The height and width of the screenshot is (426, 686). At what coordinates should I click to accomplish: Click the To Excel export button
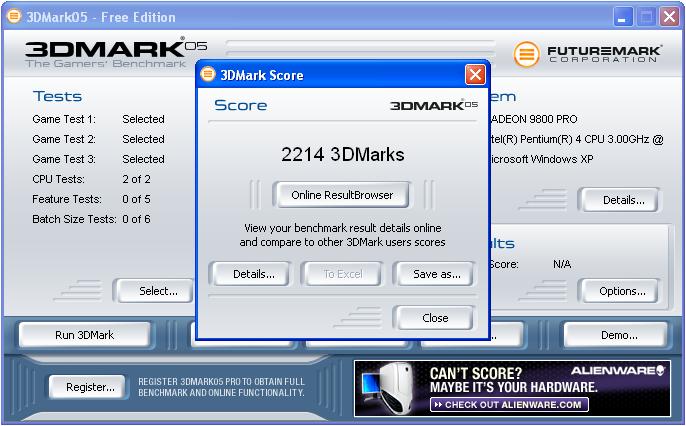tap(342, 274)
